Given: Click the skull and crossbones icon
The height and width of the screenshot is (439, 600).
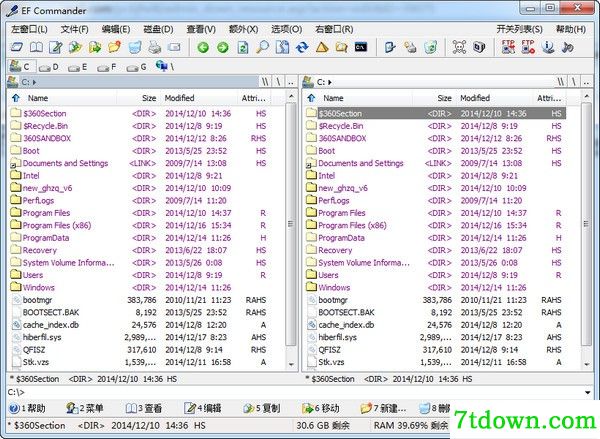Looking at the screenshot, I should (x=459, y=47).
